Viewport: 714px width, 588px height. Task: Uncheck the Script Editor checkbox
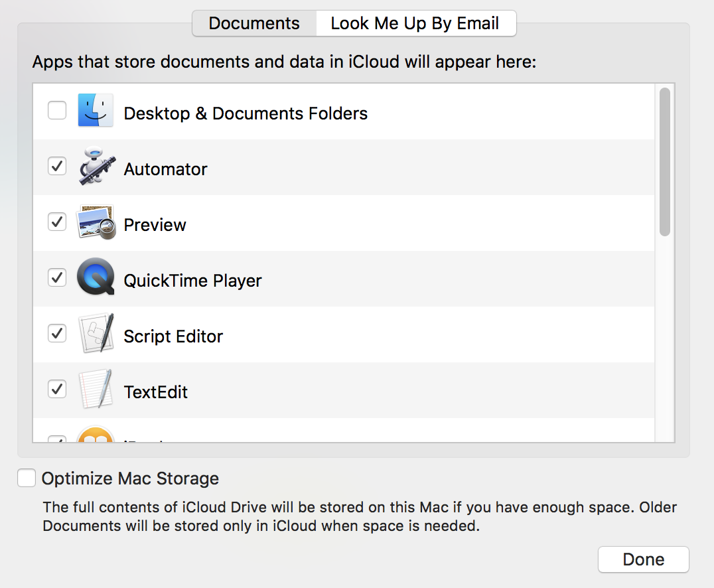pos(57,333)
